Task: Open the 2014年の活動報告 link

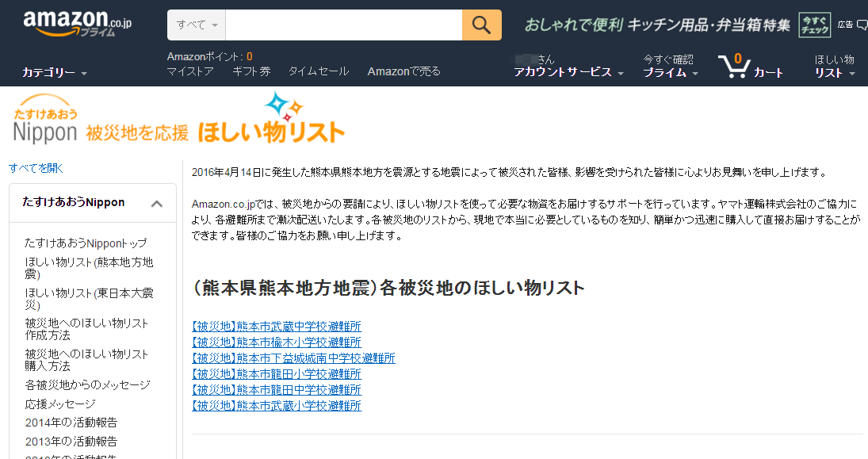Action: pos(71,423)
